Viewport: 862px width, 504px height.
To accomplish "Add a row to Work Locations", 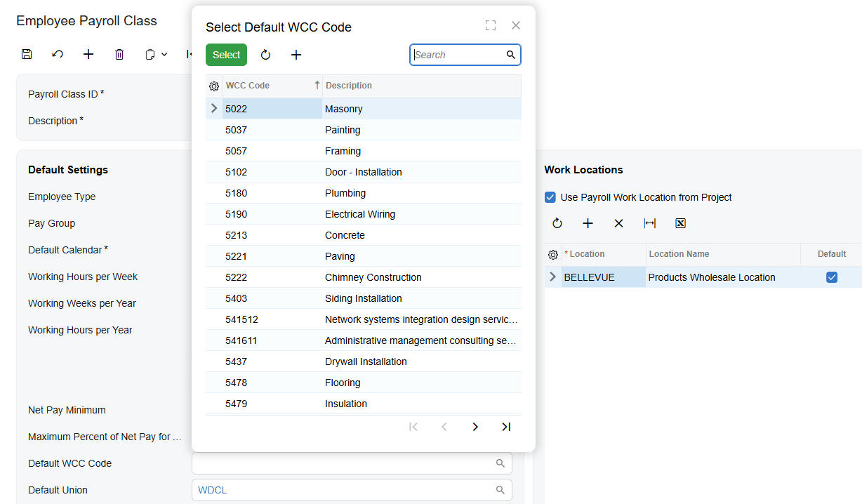I will coord(588,223).
